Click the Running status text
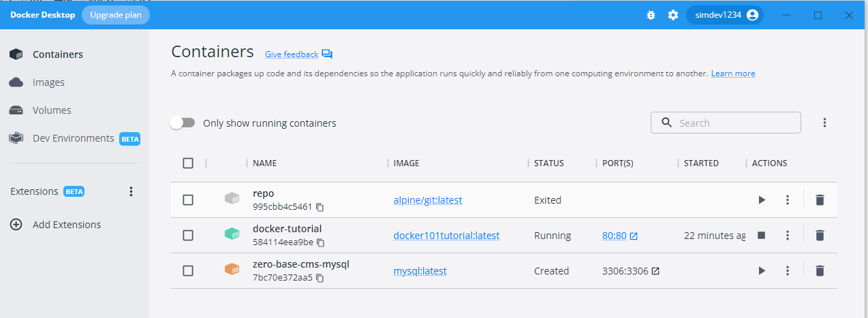The image size is (868, 318). pyautogui.click(x=553, y=236)
